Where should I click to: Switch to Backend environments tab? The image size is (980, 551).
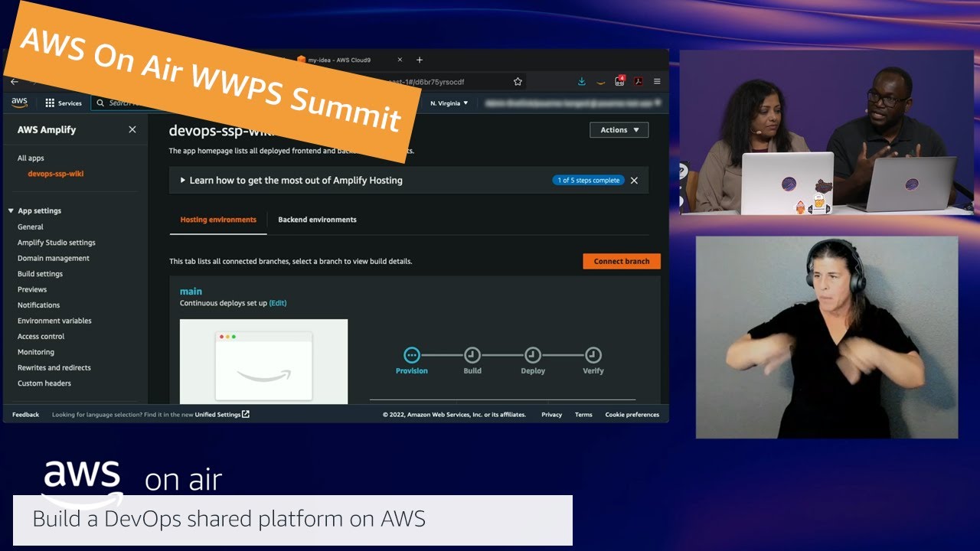pyautogui.click(x=317, y=220)
